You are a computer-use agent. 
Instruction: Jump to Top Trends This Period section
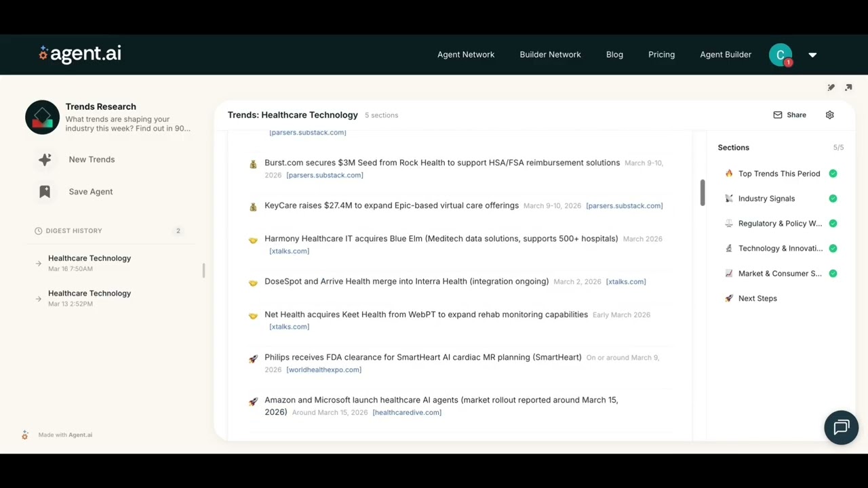point(779,174)
